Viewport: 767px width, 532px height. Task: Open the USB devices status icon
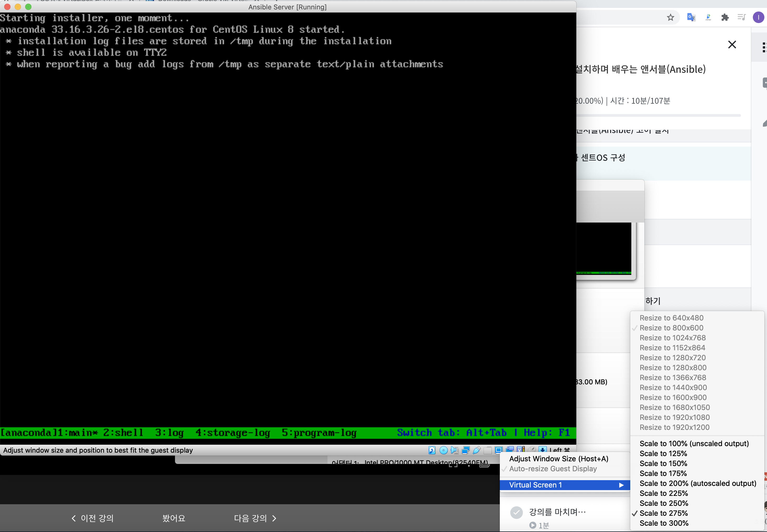[x=476, y=450]
